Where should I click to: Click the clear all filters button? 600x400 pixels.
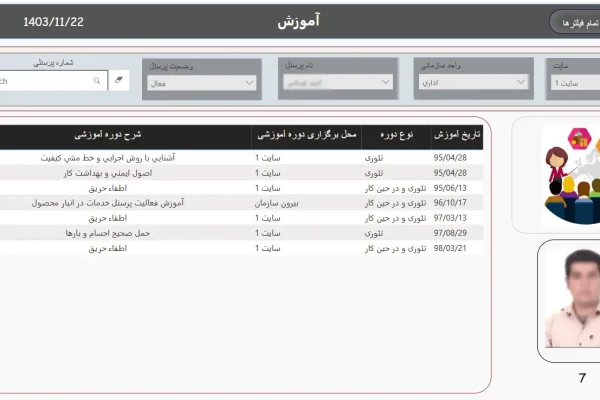pos(576,23)
